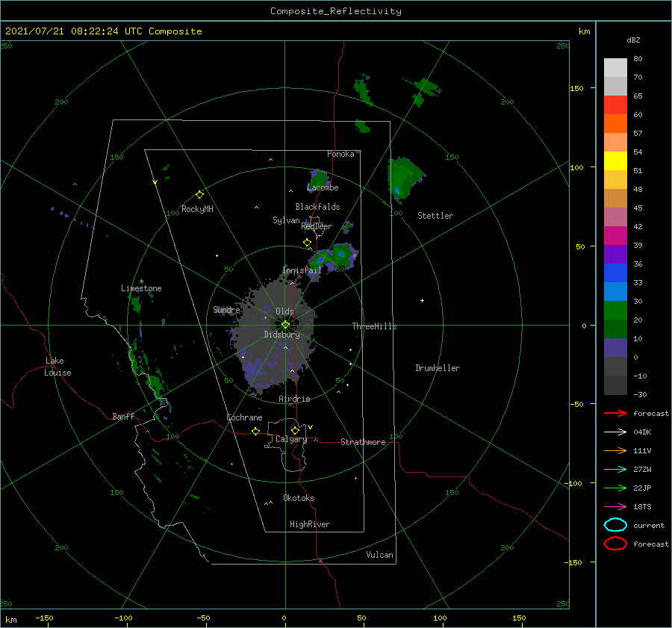
Task: Click the Didsbury label on the map
Action: [x=282, y=335]
